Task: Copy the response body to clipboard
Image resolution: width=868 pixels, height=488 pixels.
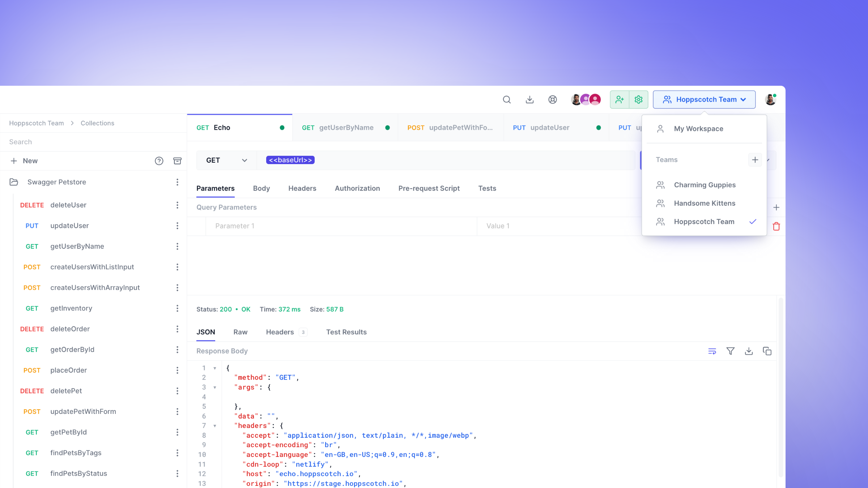Action: click(x=767, y=351)
